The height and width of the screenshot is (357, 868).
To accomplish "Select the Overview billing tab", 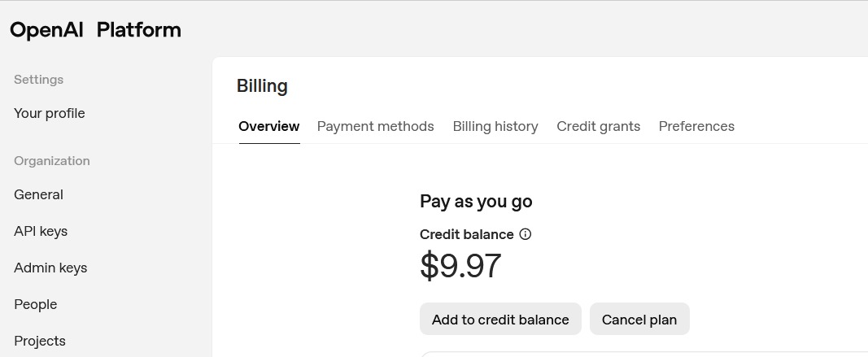I will click(269, 126).
